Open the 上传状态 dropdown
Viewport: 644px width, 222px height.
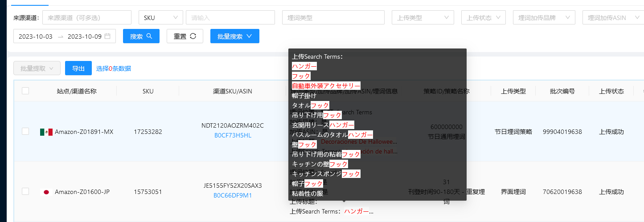484,17
